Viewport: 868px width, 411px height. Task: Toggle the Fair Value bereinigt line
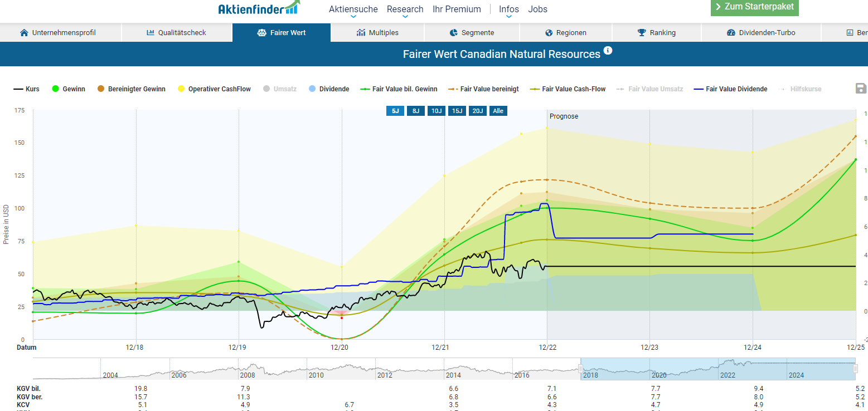click(483, 89)
